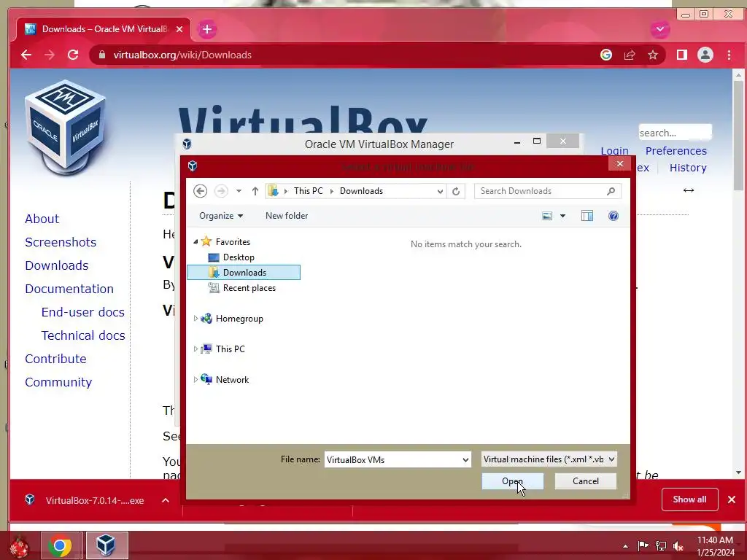Click the Open button
This screenshot has height=560, width=747.
click(x=513, y=481)
